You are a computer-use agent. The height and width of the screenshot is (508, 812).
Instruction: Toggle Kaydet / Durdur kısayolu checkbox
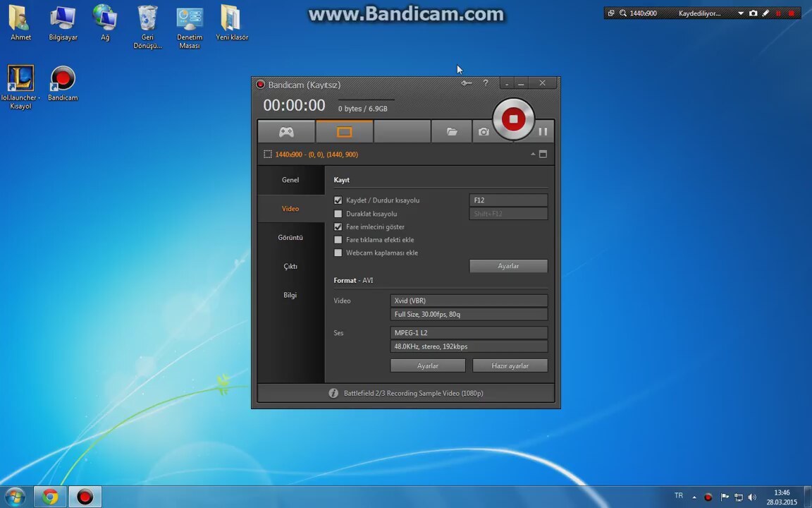pos(338,200)
